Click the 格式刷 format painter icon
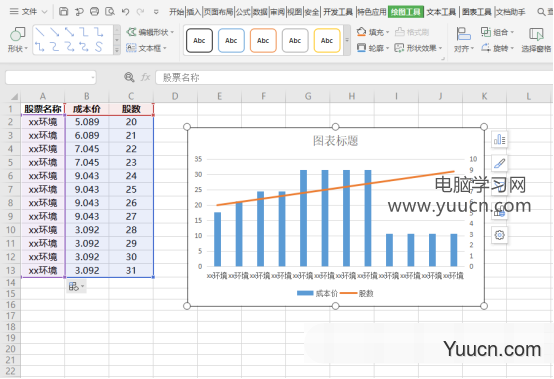 400,32
